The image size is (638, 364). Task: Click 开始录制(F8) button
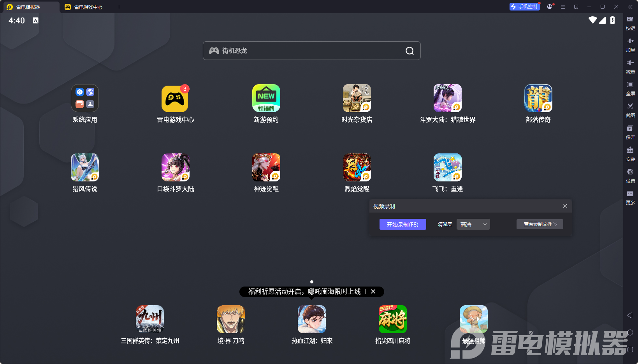click(x=403, y=224)
